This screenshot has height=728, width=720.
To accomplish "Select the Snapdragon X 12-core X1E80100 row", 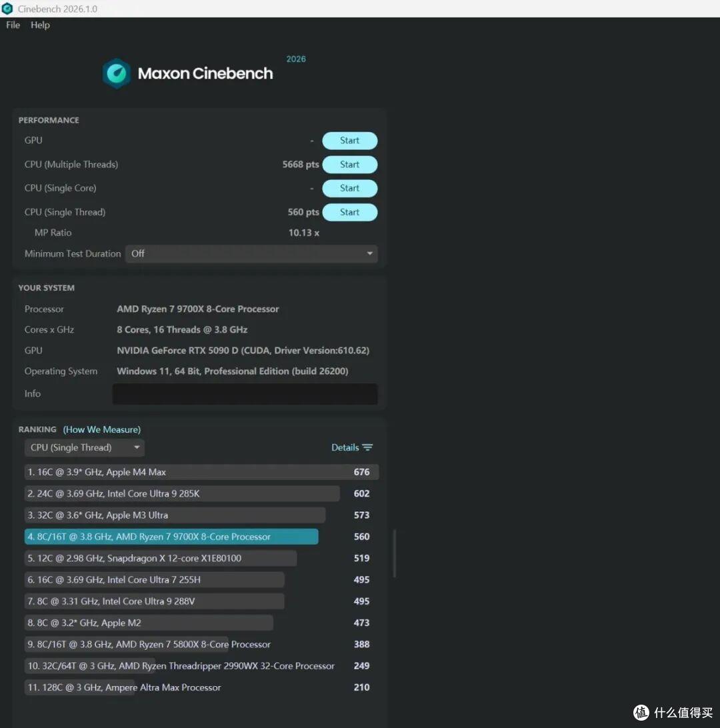I will tap(201, 558).
